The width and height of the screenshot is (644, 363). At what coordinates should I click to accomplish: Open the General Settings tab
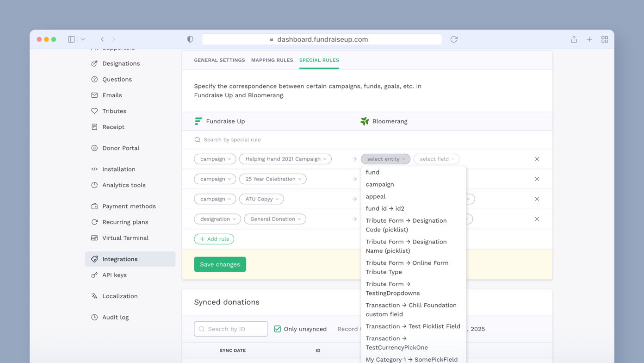click(219, 60)
